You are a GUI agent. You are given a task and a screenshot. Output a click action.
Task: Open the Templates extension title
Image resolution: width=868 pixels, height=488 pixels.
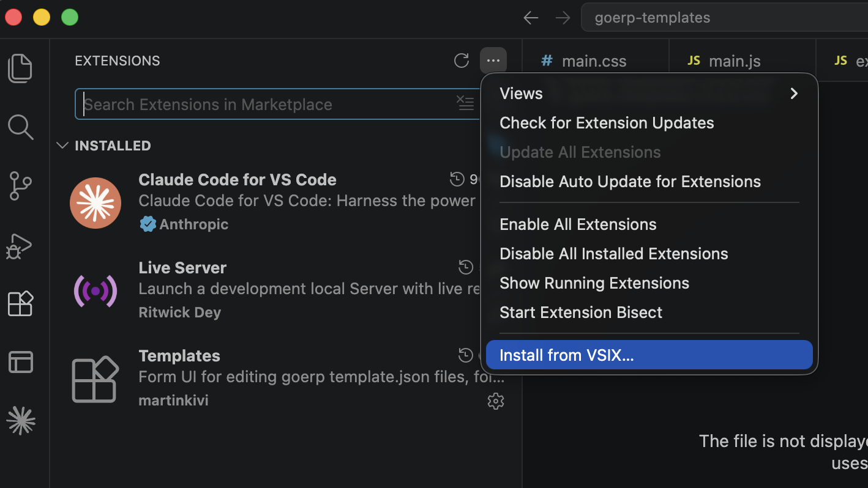pyautogui.click(x=179, y=356)
